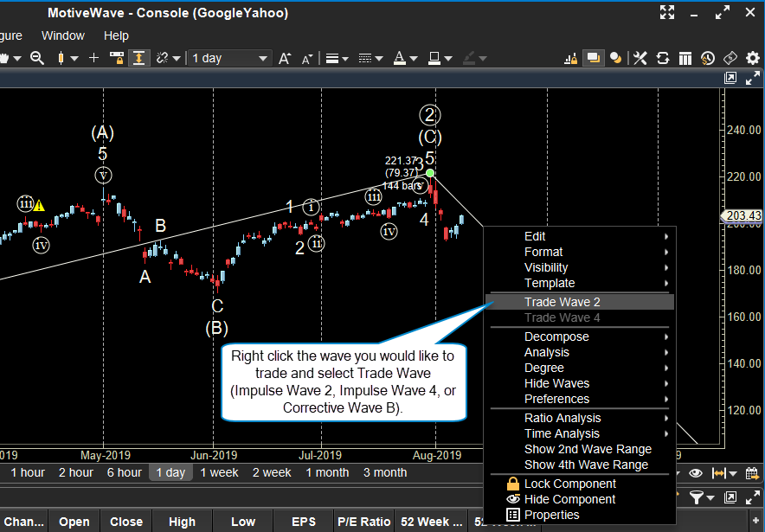765x532 pixels.
Task: Toggle the overlapping windows toolbar button
Action: click(x=593, y=58)
